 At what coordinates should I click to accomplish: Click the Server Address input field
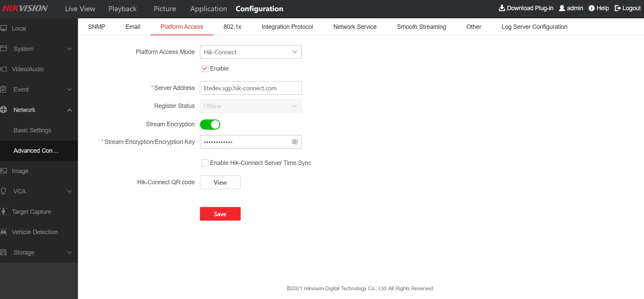tap(250, 88)
